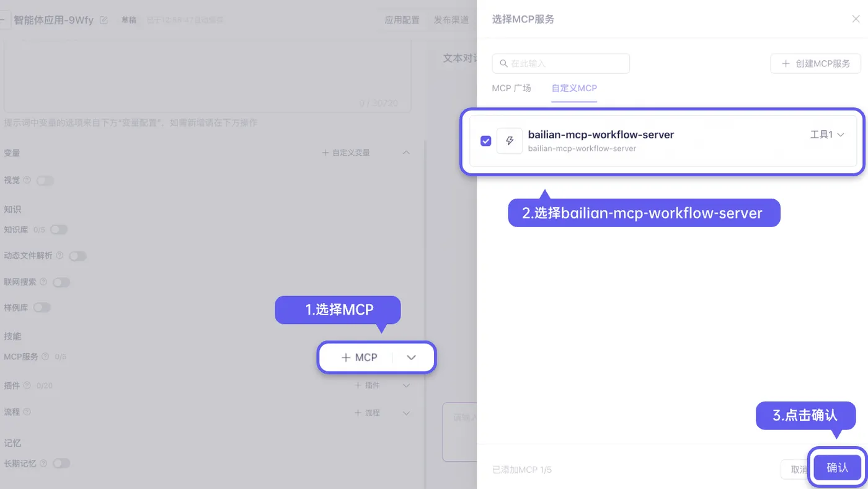Click the 创建MCP服务 button
The image size is (868, 489).
coord(816,63)
